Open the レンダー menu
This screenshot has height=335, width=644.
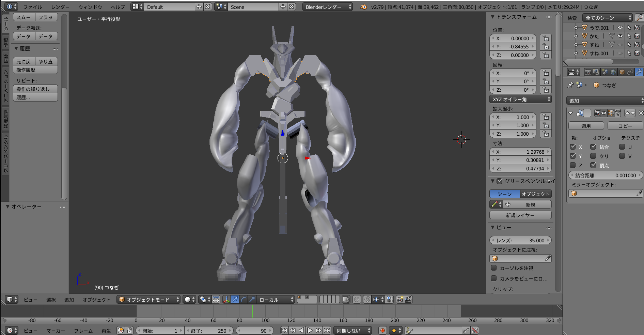(x=60, y=7)
